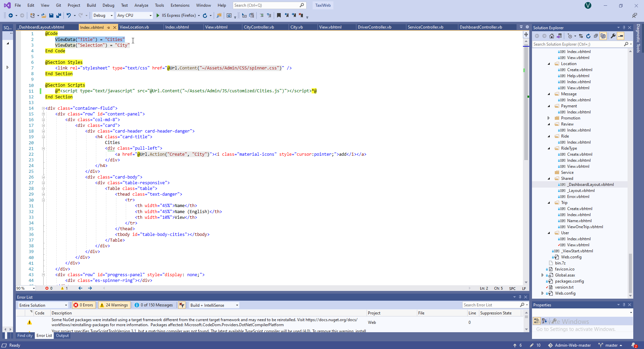The image size is (644, 349).
Task: Clear all bookmarks
Action: [301, 15]
